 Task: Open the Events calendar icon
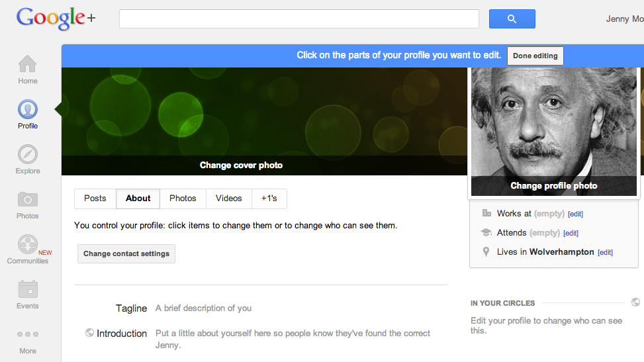[28, 289]
